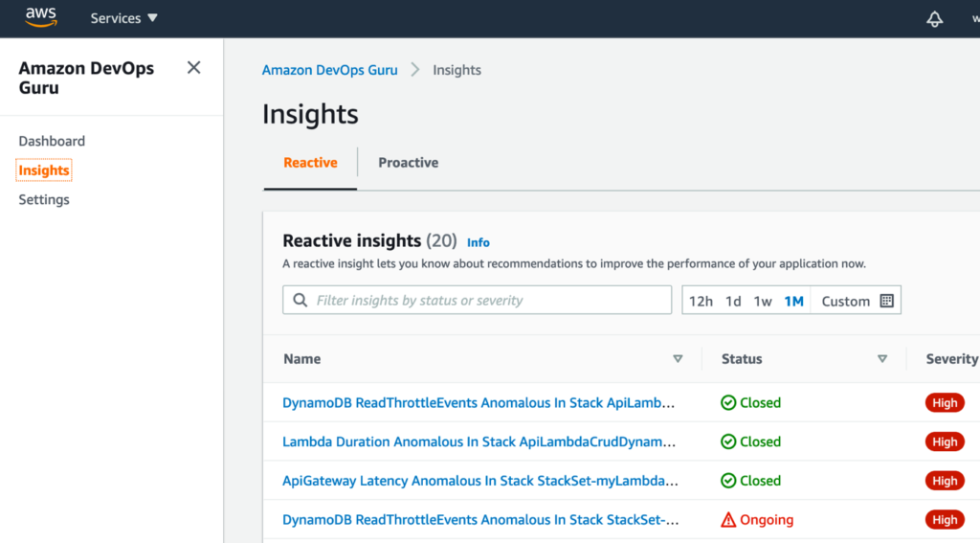The height and width of the screenshot is (543, 980).
Task: Close the Amazon DevOps Guru sidebar
Action: [193, 68]
